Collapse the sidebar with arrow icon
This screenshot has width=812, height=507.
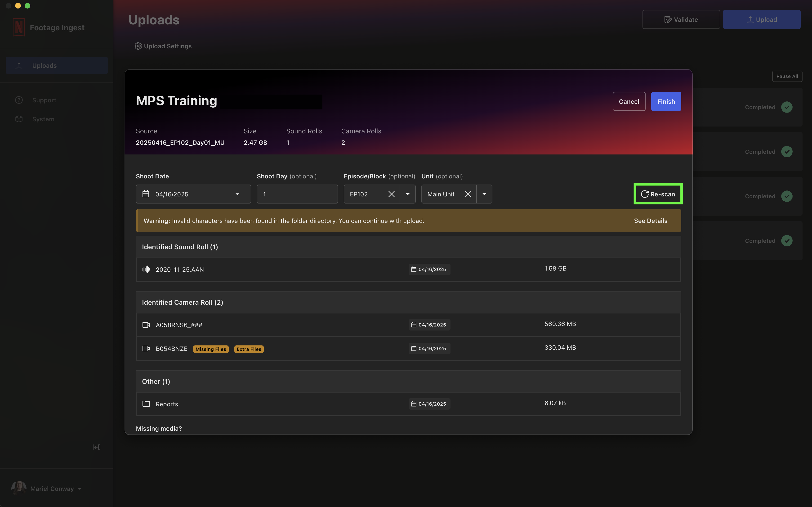point(97,447)
